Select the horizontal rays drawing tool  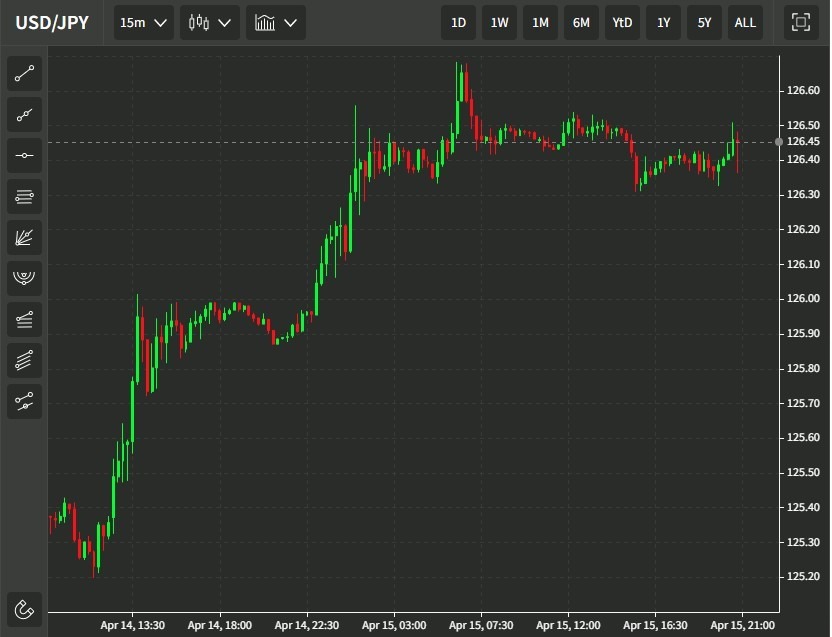(x=24, y=196)
